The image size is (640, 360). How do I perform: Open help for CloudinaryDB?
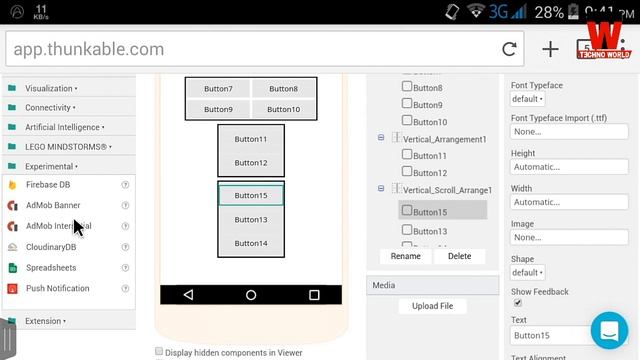(x=125, y=247)
